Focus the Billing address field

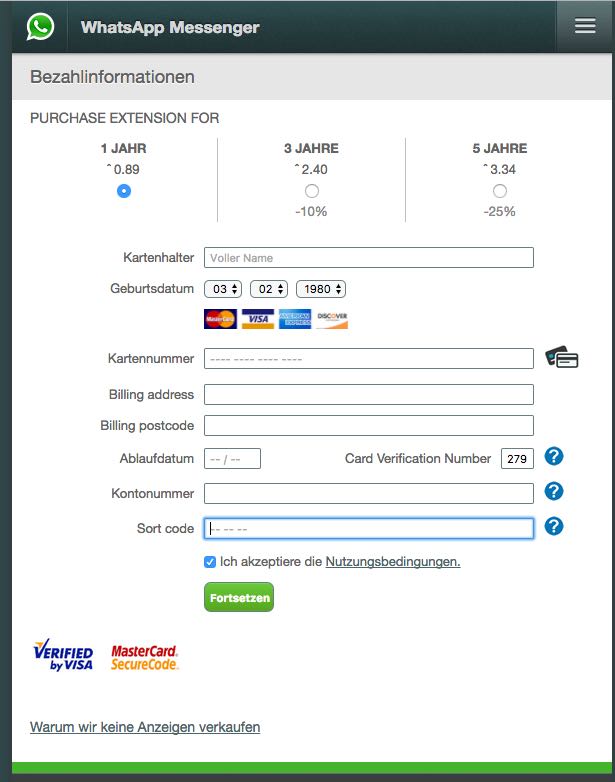(x=369, y=394)
